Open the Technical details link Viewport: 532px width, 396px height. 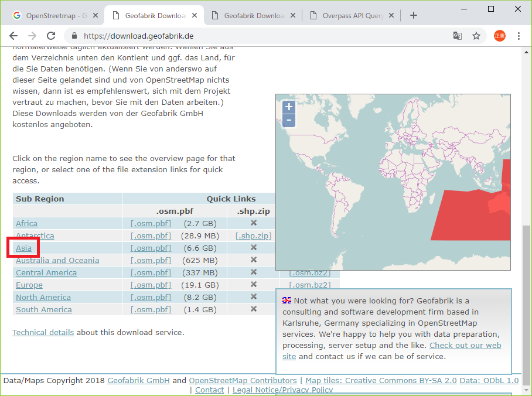pyautogui.click(x=43, y=332)
